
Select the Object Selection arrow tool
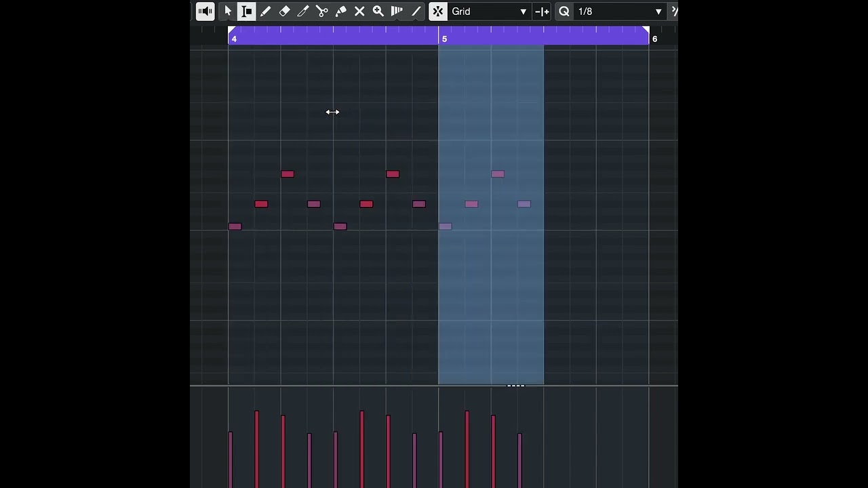[x=228, y=11]
